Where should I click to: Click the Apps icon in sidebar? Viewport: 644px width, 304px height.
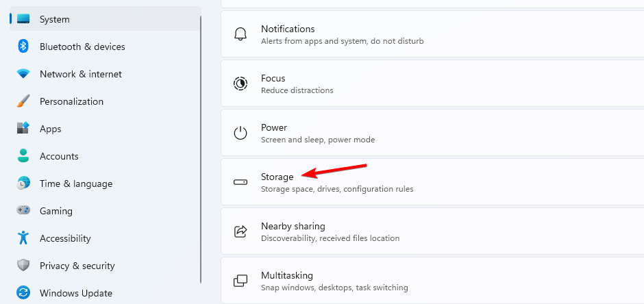(x=23, y=129)
